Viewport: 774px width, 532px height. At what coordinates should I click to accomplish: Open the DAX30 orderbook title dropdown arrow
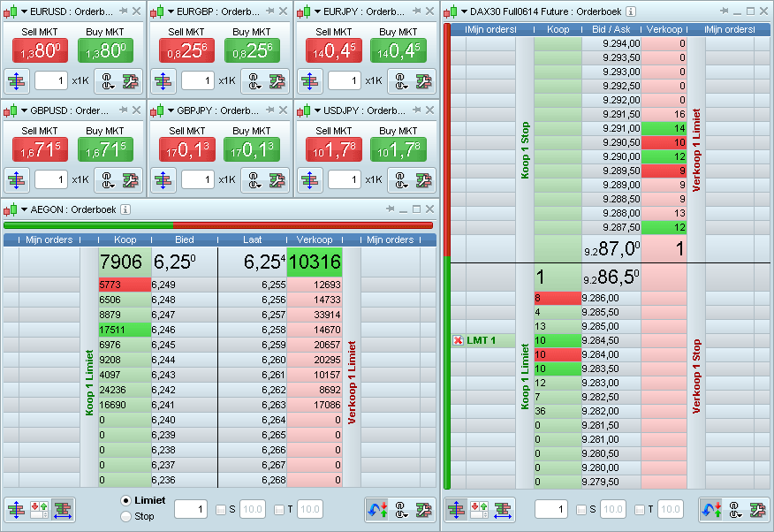[x=465, y=11]
